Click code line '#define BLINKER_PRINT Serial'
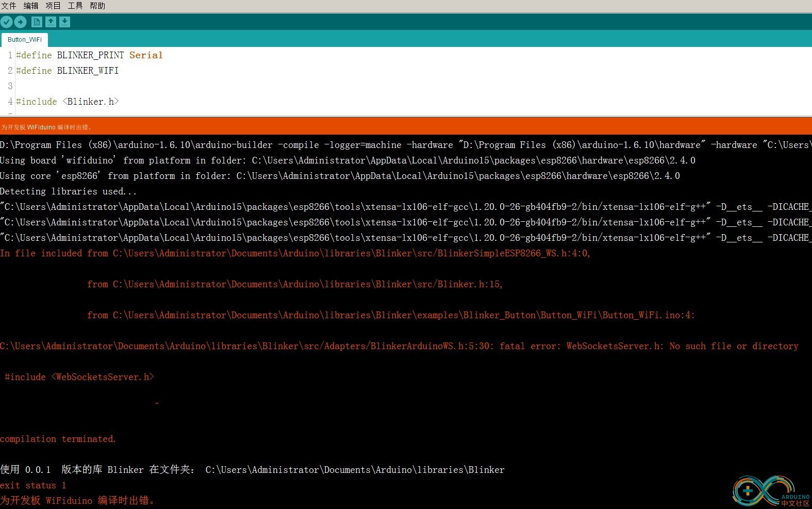The height and width of the screenshot is (509, 812). 89,55
